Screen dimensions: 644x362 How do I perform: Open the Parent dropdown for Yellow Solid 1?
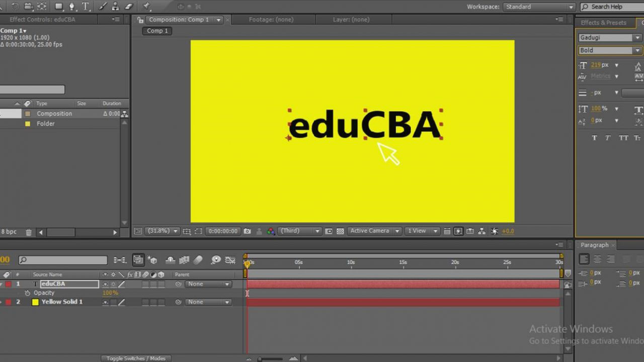[x=207, y=302]
